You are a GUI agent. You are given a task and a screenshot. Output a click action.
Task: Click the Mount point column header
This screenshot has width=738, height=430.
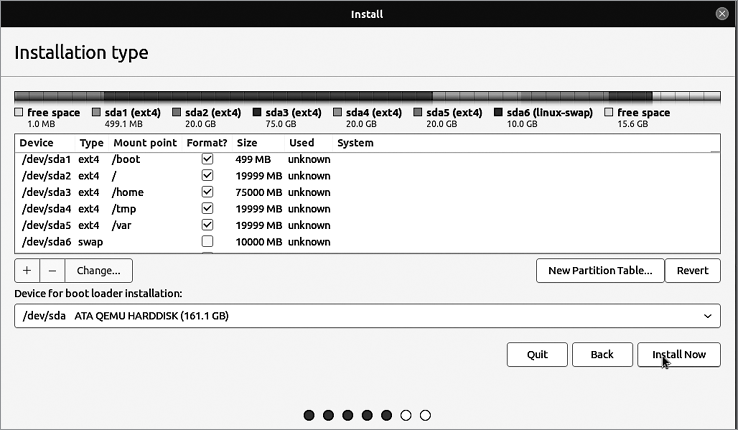tap(143, 143)
